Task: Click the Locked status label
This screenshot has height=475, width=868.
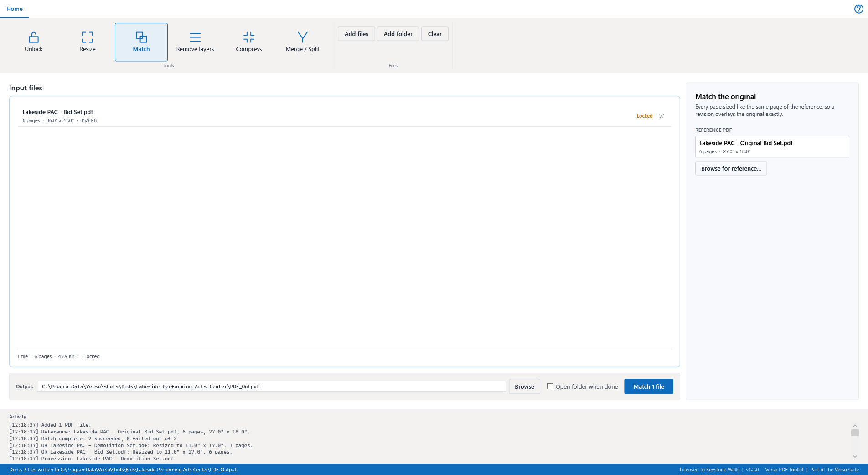Action: 645,116
